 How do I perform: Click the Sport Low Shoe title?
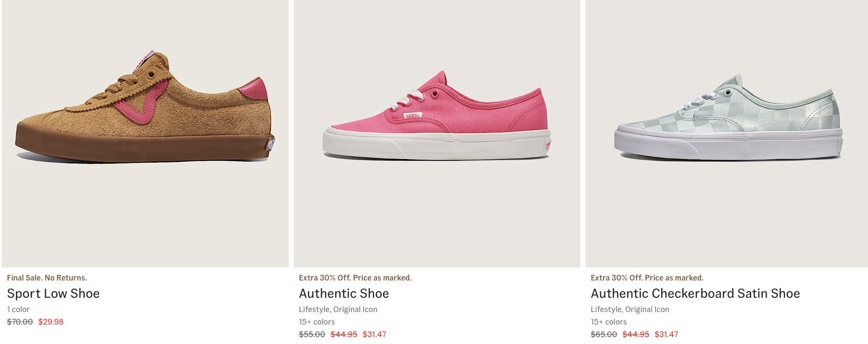click(53, 293)
